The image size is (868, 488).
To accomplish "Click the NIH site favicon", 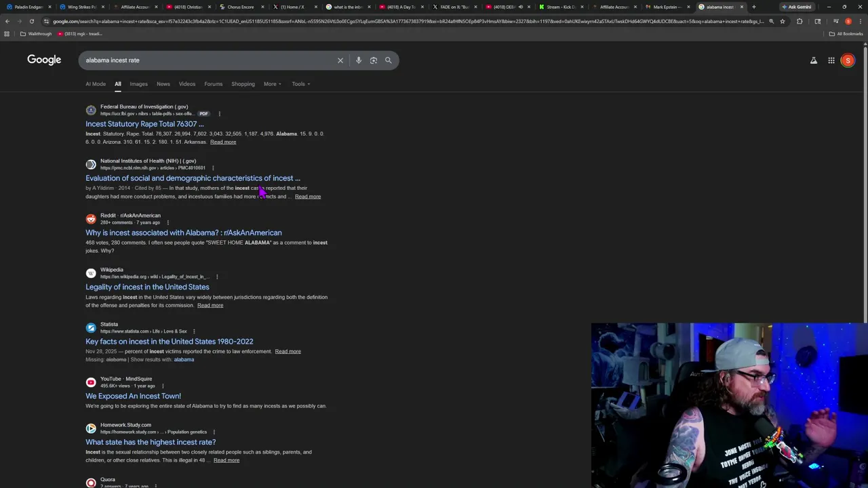I will 91,164.
